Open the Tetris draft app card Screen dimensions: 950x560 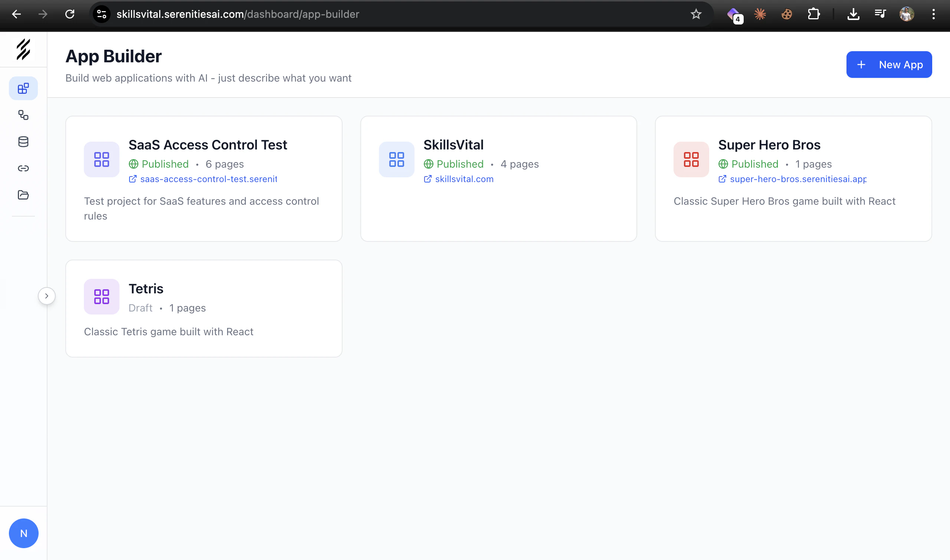pyautogui.click(x=203, y=308)
